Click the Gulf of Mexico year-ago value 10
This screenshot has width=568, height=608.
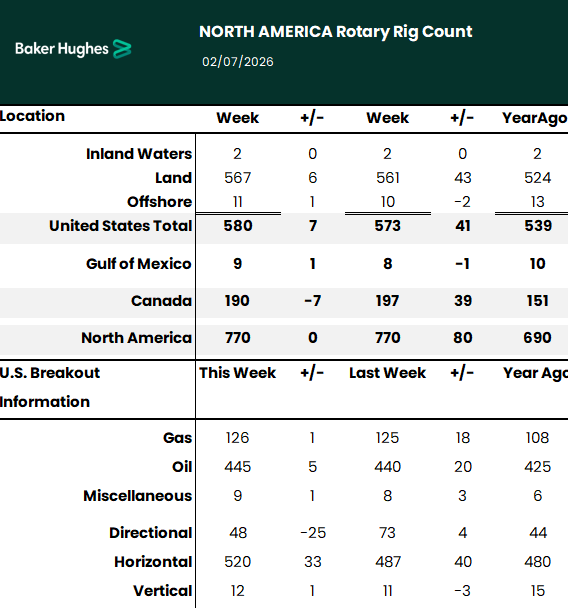tap(537, 264)
